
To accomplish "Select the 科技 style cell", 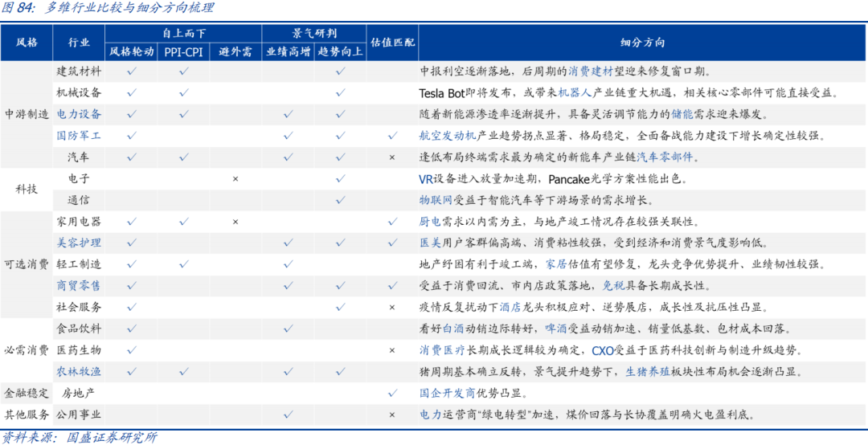I will tap(27, 189).
